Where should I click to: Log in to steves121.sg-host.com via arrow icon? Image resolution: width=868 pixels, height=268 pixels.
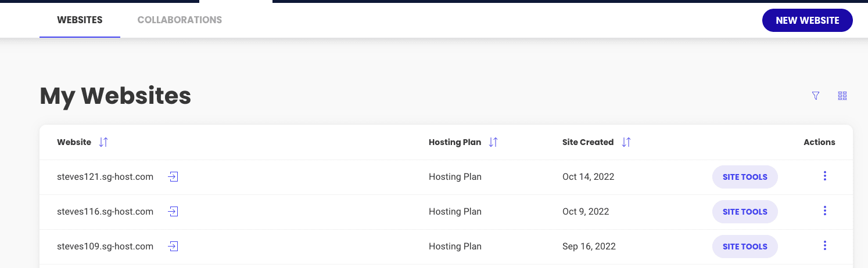173,177
